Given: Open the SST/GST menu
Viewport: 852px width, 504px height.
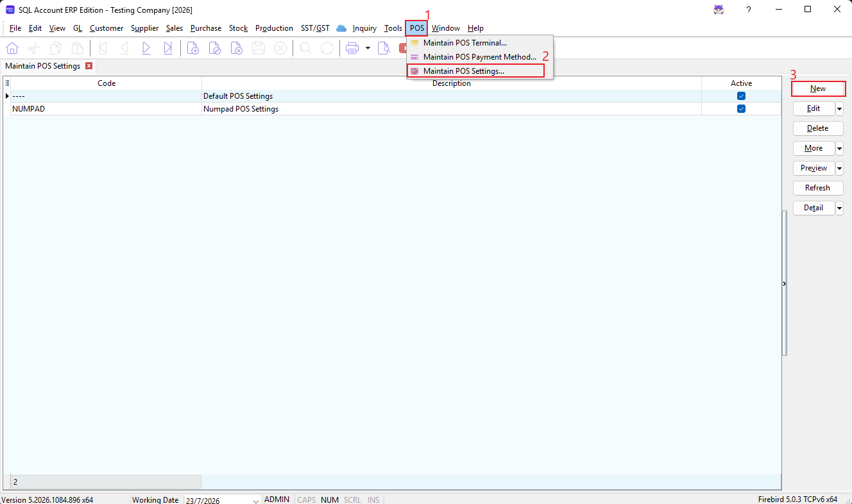Looking at the screenshot, I should pyautogui.click(x=315, y=28).
